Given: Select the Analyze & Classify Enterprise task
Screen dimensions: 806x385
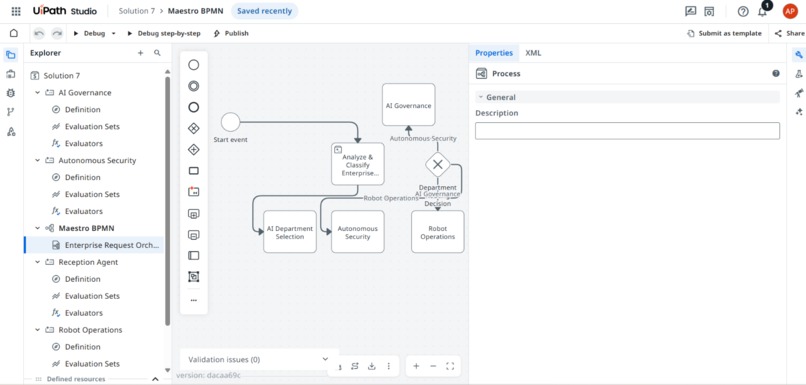Looking at the screenshot, I should coord(358,164).
